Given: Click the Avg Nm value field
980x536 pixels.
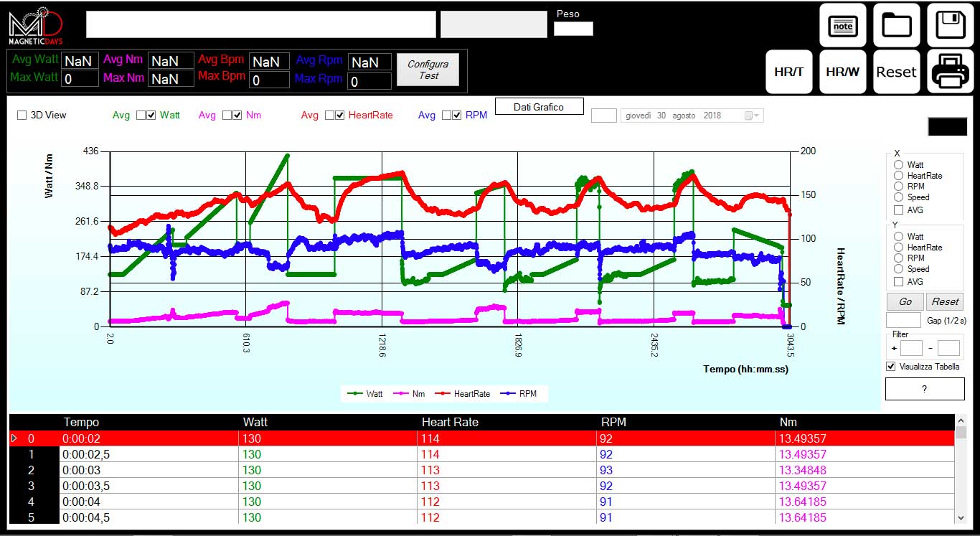Looking at the screenshot, I should coord(171,61).
